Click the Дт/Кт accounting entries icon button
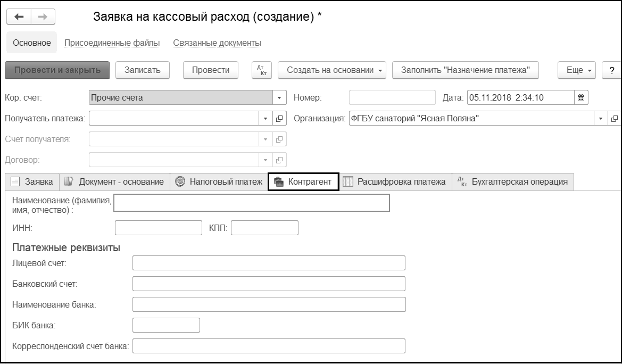622x364 pixels. click(261, 70)
